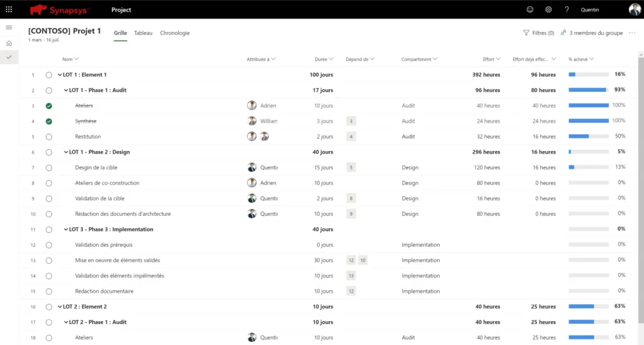Screen dimensions: 644x345
Task: Open settings gear in top bar
Action: coord(548,9)
